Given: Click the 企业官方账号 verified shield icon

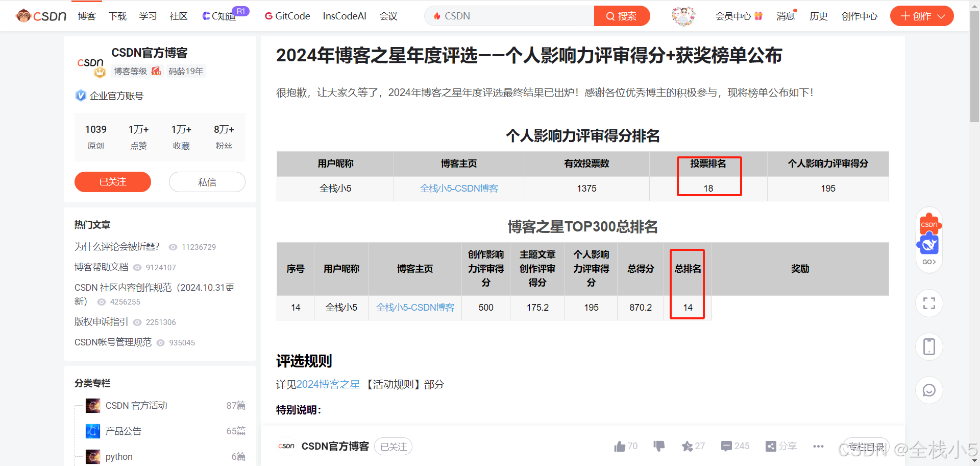Looking at the screenshot, I should (81, 96).
